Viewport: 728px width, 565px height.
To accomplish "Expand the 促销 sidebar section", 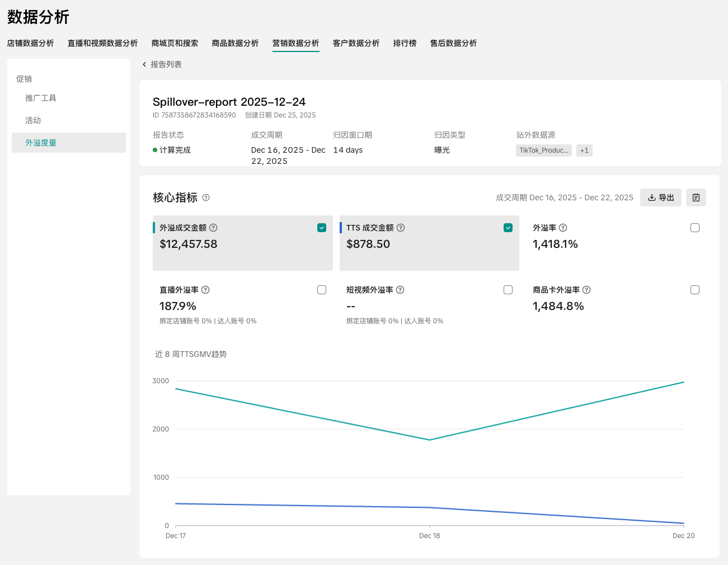I will click(x=24, y=79).
